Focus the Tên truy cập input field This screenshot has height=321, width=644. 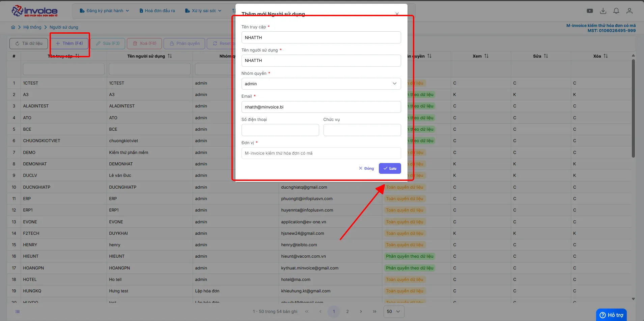pyautogui.click(x=321, y=37)
